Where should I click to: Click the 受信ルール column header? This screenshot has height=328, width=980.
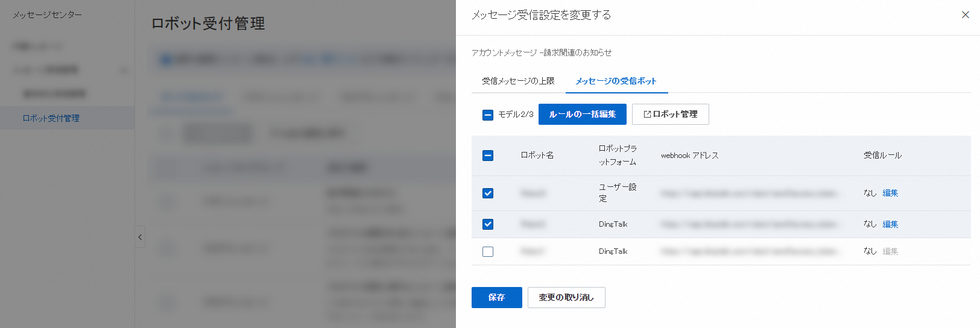click(x=882, y=155)
